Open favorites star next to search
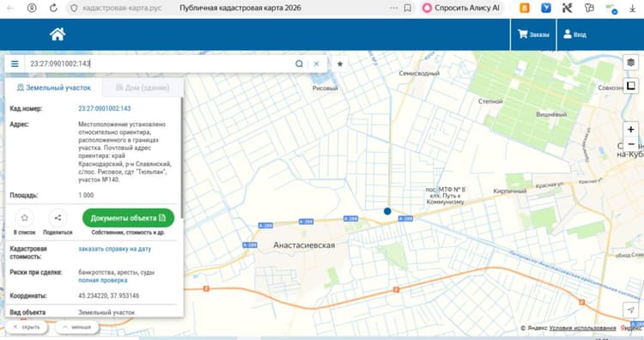Viewport: 644px width, 340px height. click(340, 64)
